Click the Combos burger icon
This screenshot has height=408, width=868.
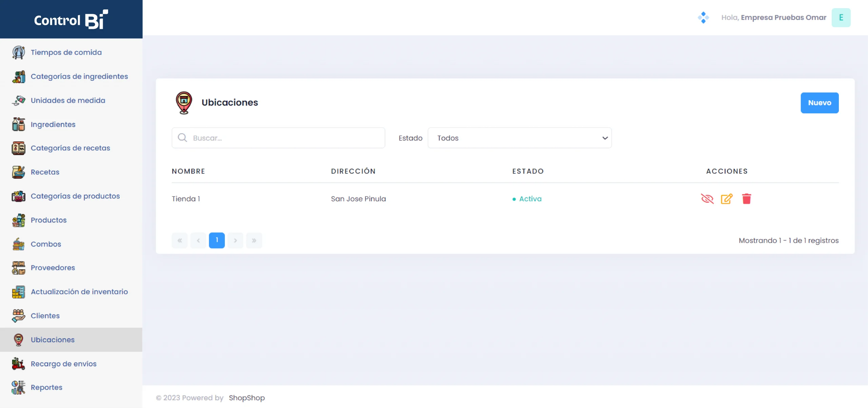18,244
